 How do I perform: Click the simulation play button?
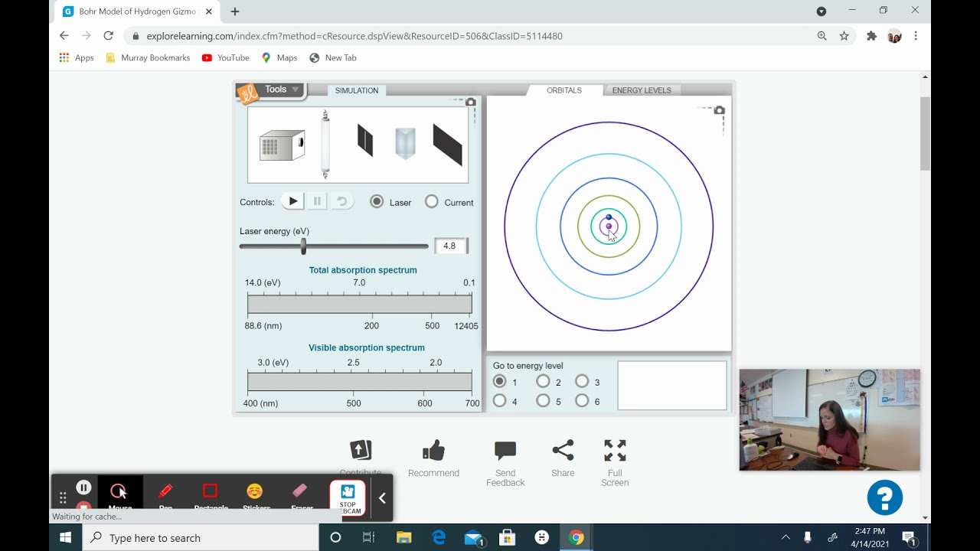tap(292, 201)
